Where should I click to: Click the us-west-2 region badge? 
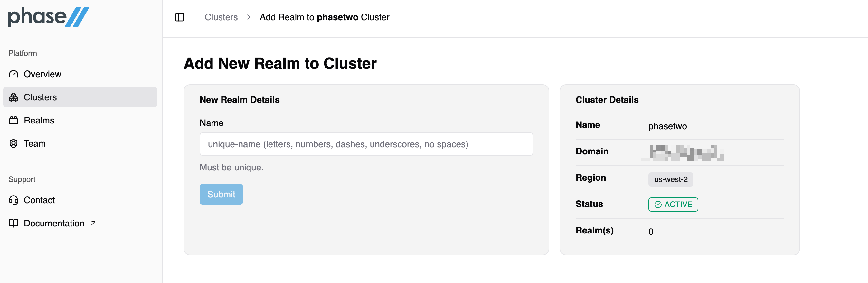pos(671,179)
